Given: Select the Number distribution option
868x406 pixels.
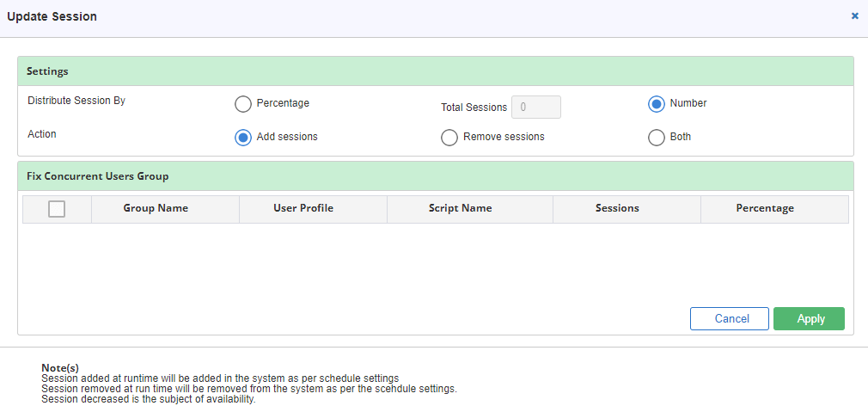Looking at the screenshot, I should click(657, 103).
